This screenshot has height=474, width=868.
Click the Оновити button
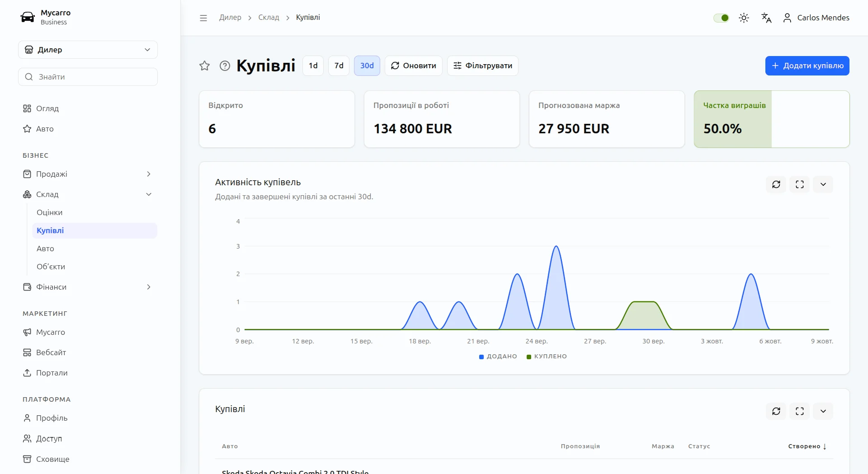pyautogui.click(x=413, y=66)
